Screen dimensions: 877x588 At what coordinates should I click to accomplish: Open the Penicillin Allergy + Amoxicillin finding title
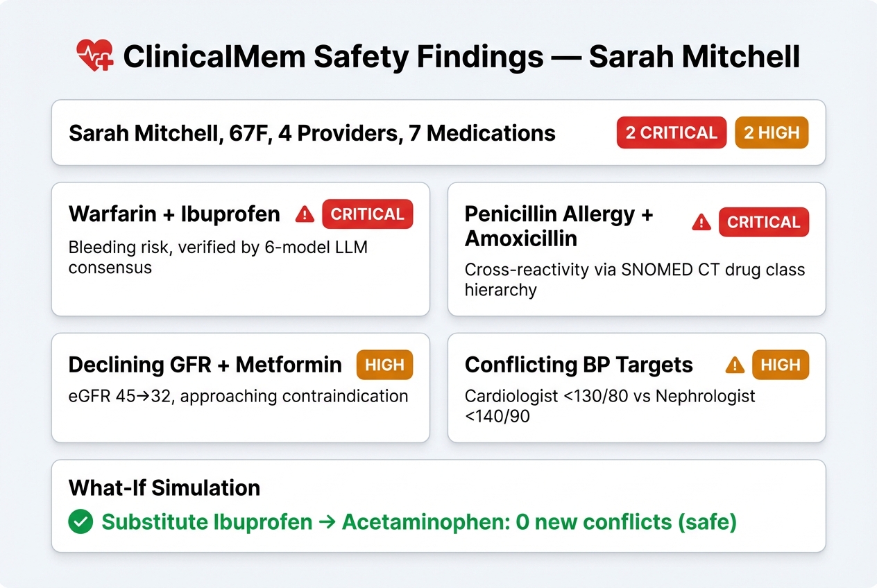tap(559, 226)
